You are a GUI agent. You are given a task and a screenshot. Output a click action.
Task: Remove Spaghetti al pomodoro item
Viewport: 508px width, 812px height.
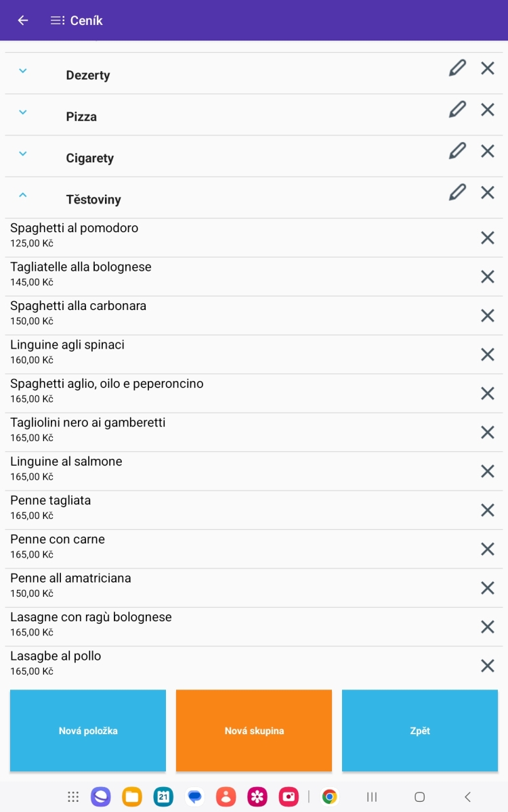pyautogui.click(x=488, y=238)
